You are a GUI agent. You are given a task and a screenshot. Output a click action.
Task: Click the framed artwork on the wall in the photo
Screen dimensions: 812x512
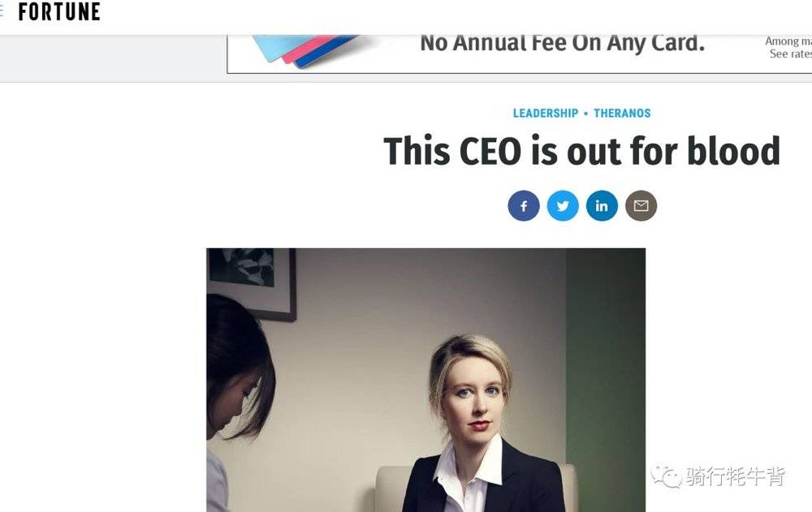pyautogui.click(x=251, y=284)
